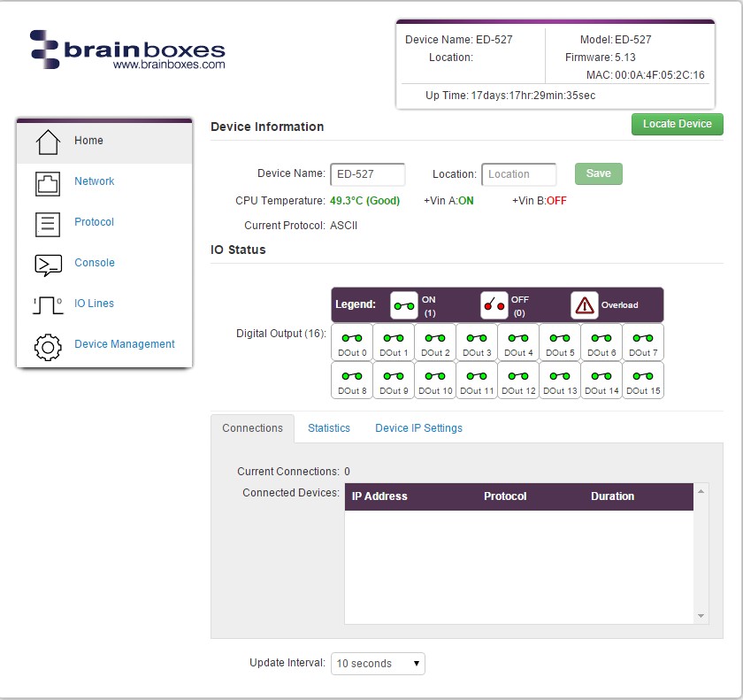Viewport: 743px width, 700px height.
Task: Toggle digital output DOut 0
Action: (351, 342)
